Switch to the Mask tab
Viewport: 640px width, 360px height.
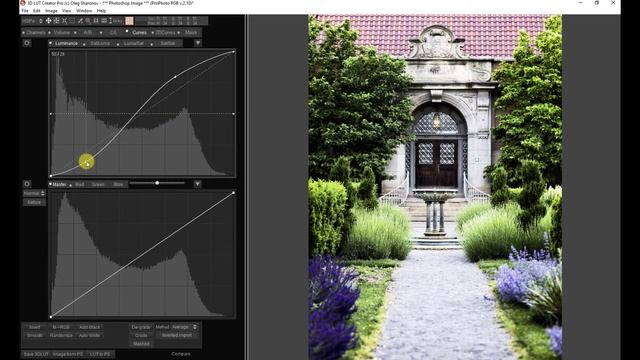[191, 33]
